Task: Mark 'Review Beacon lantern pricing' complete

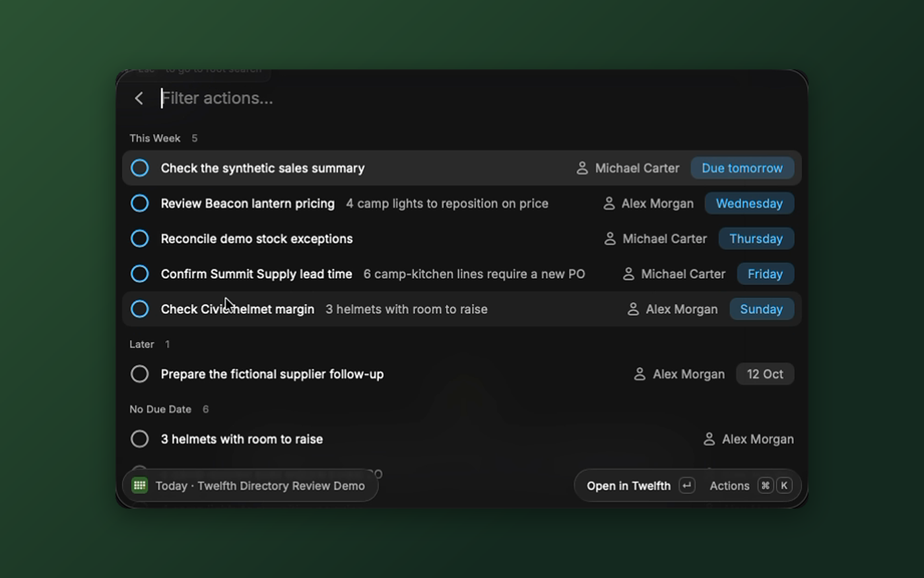Action: click(x=139, y=203)
